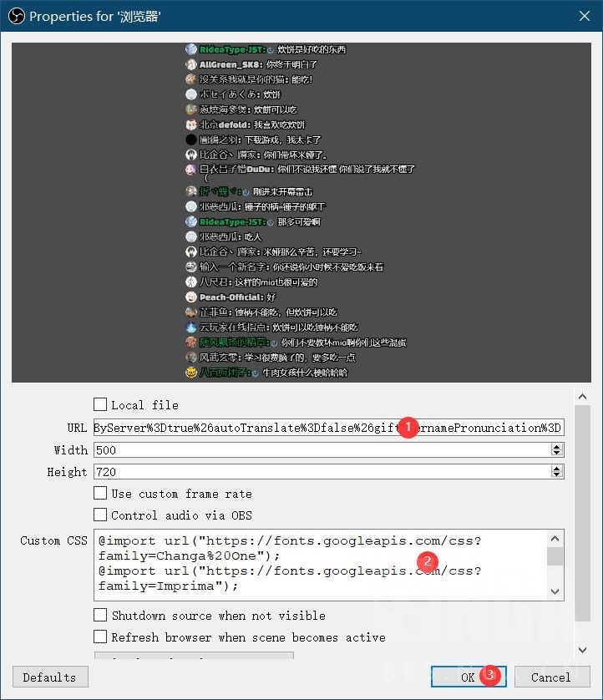Click properties panel scroll down arrow

[582, 650]
